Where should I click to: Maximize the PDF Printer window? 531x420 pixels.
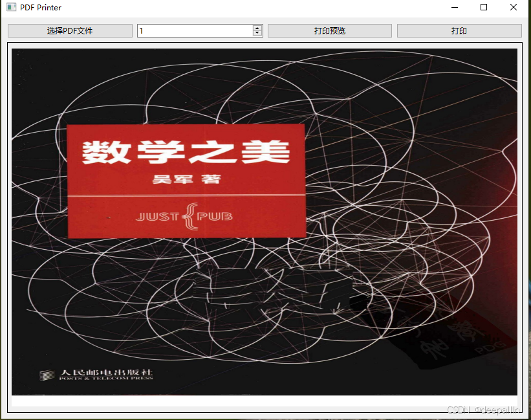pyautogui.click(x=484, y=8)
